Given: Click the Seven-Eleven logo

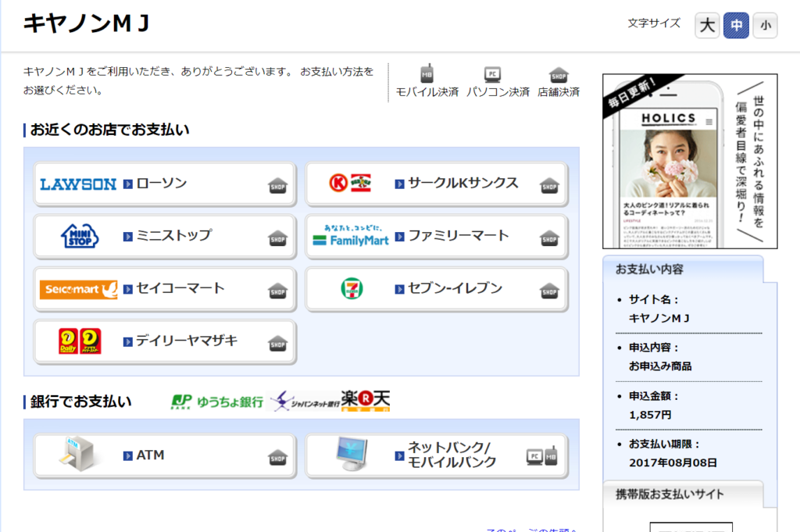Looking at the screenshot, I should [352, 288].
